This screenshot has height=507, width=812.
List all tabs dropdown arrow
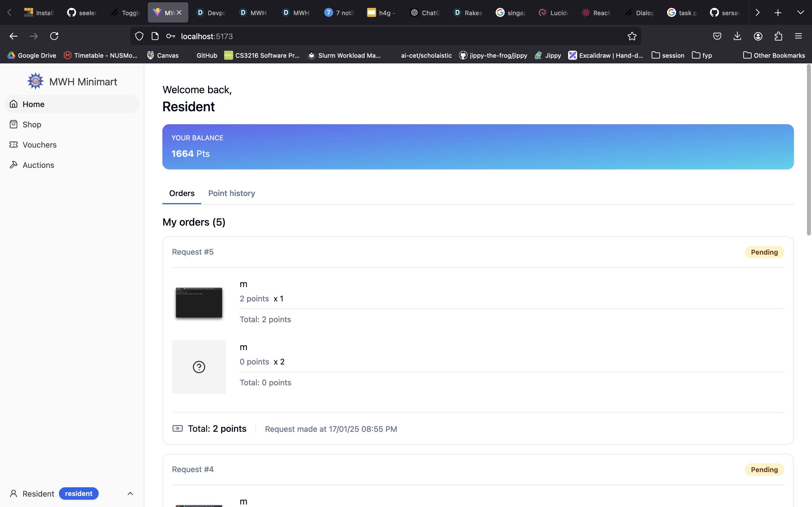[800, 12]
